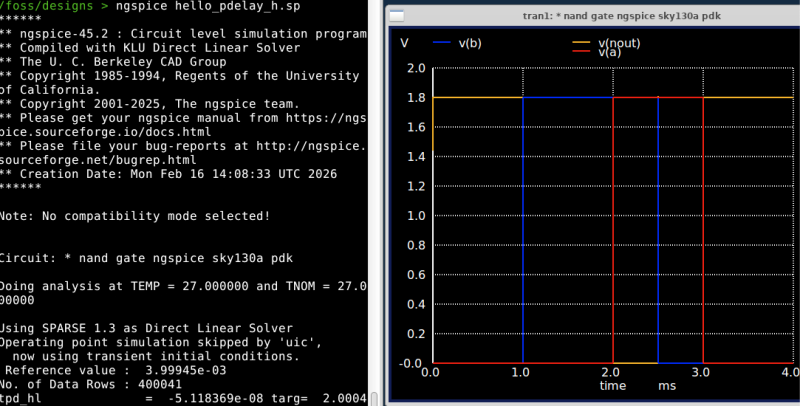The width and height of the screenshot is (800, 406).
Task: Click the orange v(nout) legend line swatch
Action: (582, 43)
